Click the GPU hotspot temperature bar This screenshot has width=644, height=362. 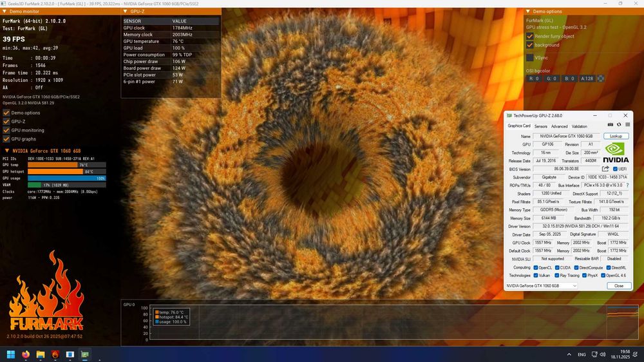coord(67,171)
